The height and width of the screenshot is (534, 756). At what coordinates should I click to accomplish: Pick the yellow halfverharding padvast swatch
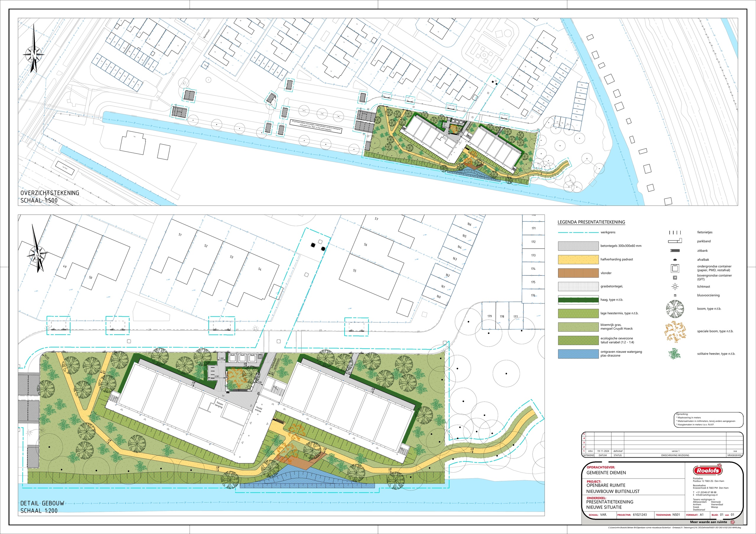[578, 259]
